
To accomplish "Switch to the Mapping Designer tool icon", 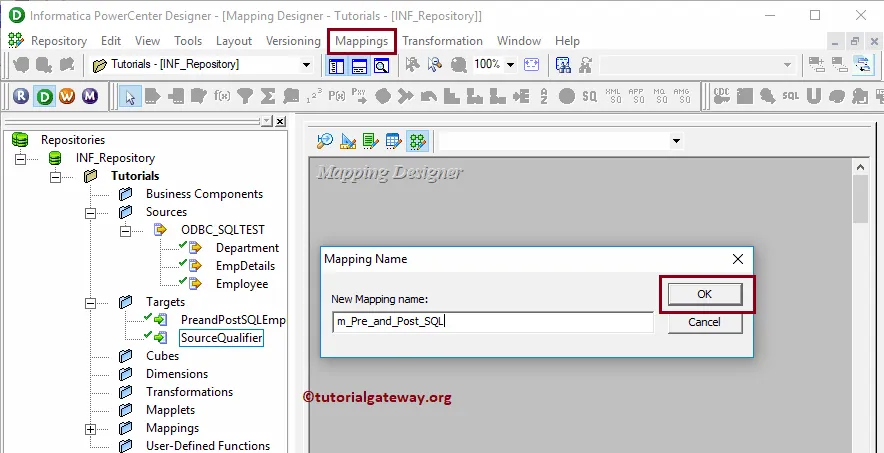I will point(417,141).
